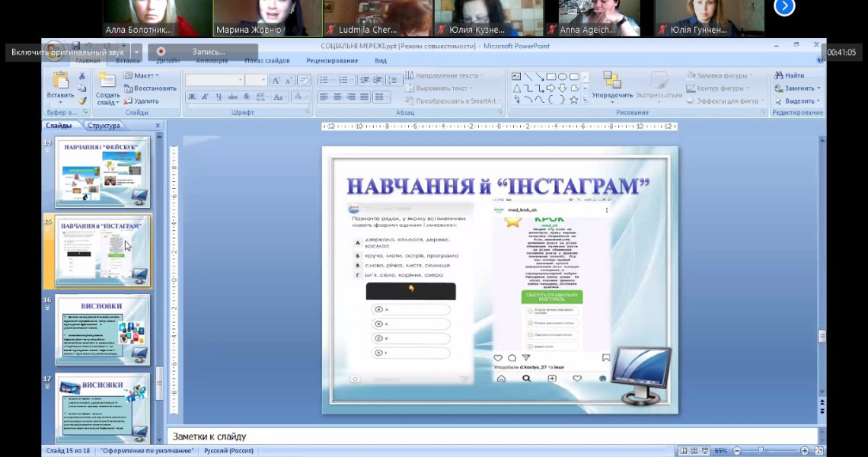Click the Paste clipboard icon
Viewport: 868px width, 457px height.
[x=60, y=80]
